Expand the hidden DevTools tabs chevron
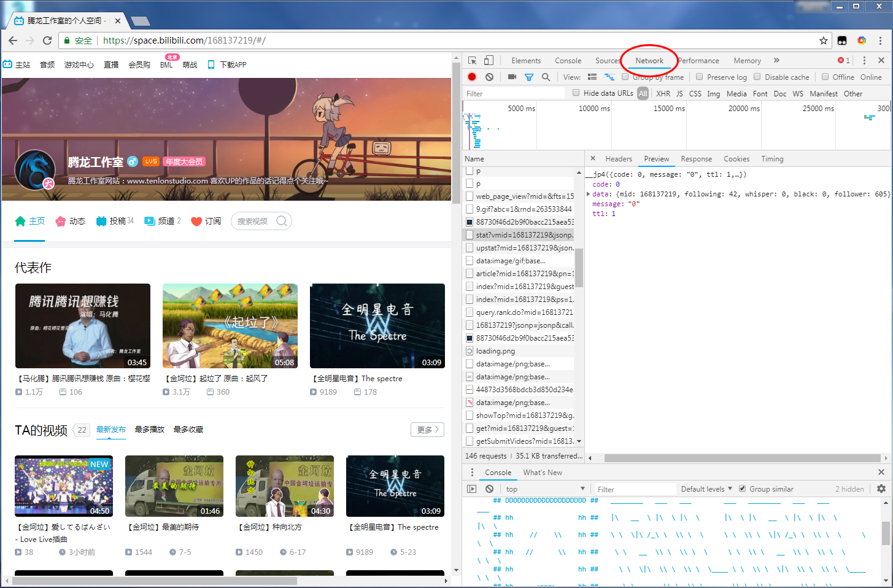The image size is (893, 588). (x=776, y=61)
